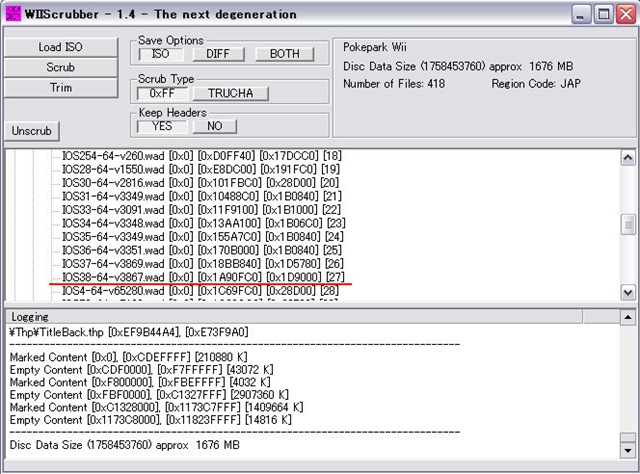Select IOS34-64-v3348.wad in tree

[x=204, y=223]
